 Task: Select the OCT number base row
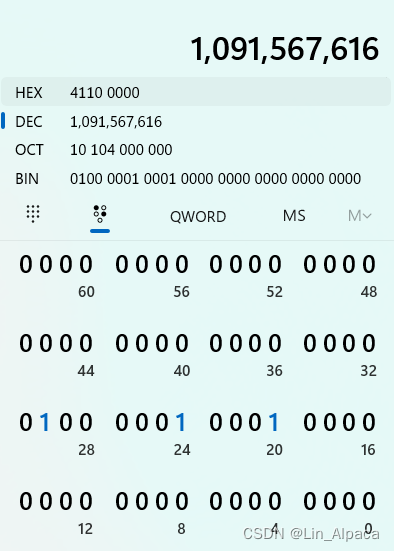tap(196, 150)
